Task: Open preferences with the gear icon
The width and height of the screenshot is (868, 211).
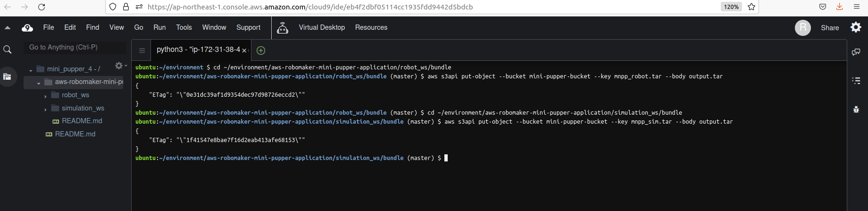Action: tap(856, 27)
